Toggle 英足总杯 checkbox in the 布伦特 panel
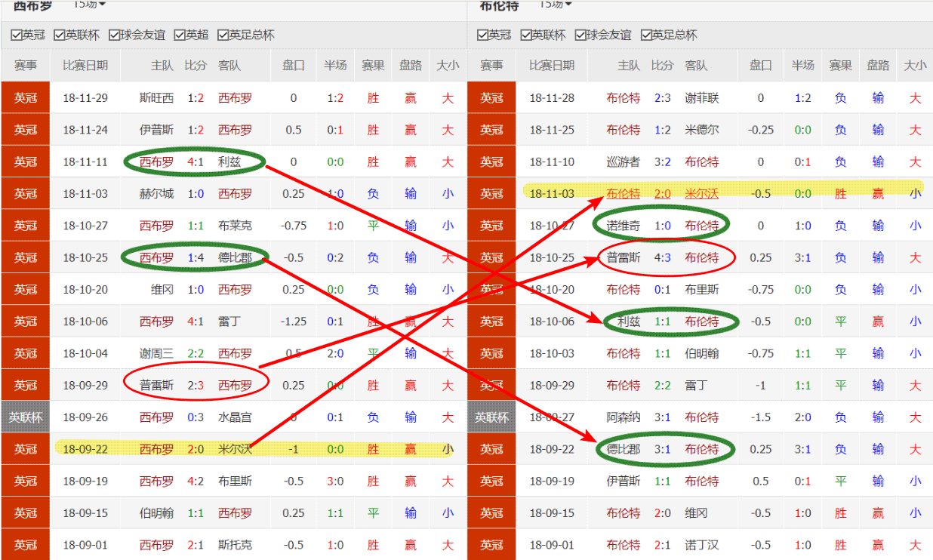 click(x=646, y=35)
